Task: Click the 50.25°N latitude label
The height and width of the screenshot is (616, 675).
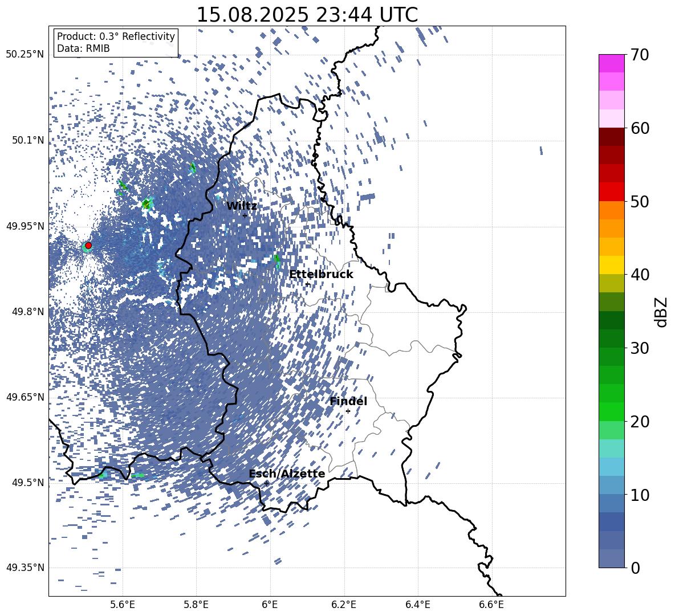Action: [x=25, y=55]
